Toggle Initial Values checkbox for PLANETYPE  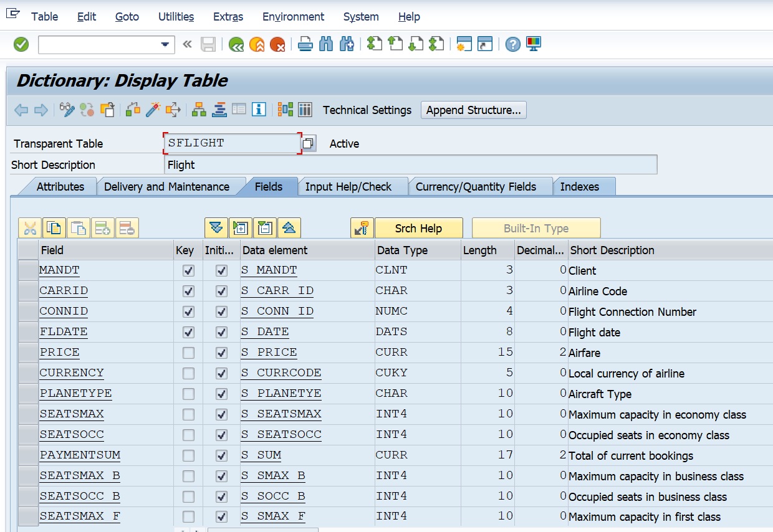tap(221, 394)
